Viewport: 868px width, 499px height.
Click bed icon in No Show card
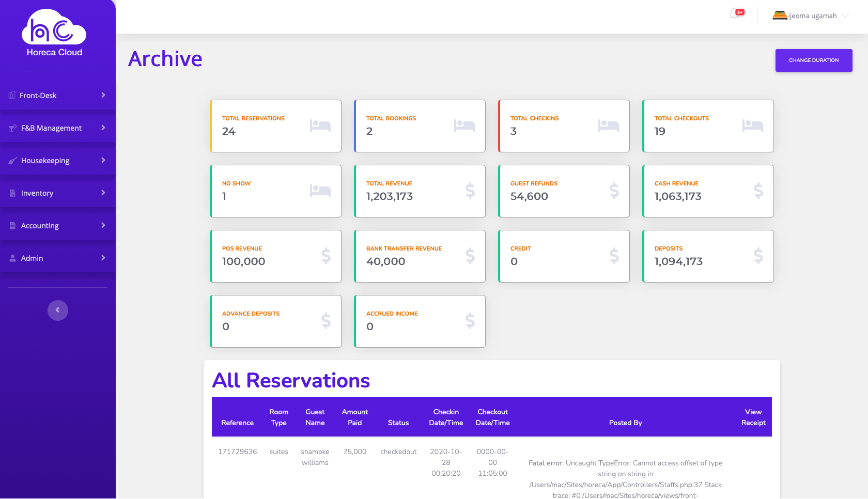click(320, 191)
